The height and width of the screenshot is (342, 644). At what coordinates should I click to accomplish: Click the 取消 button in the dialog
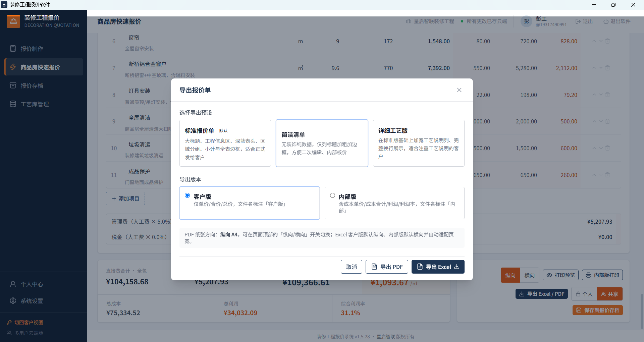[x=352, y=267]
